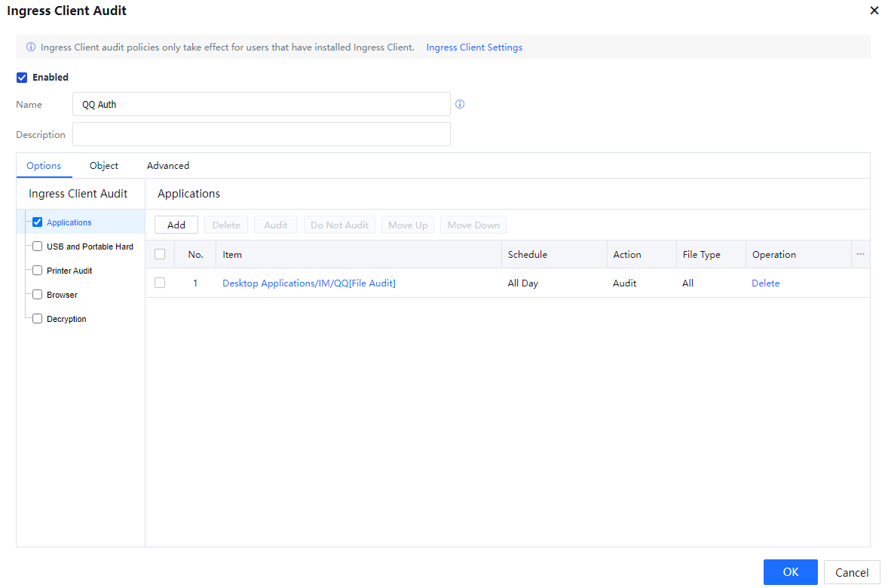
Task: Close the Ingress Client Audit dialog
Action: coord(874,11)
